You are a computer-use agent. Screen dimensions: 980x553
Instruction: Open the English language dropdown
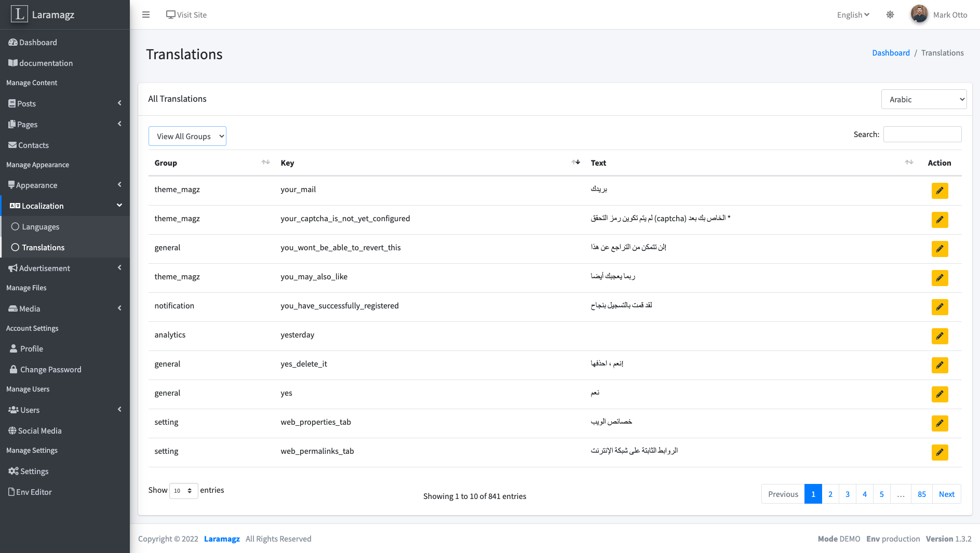tap(852, 15)
